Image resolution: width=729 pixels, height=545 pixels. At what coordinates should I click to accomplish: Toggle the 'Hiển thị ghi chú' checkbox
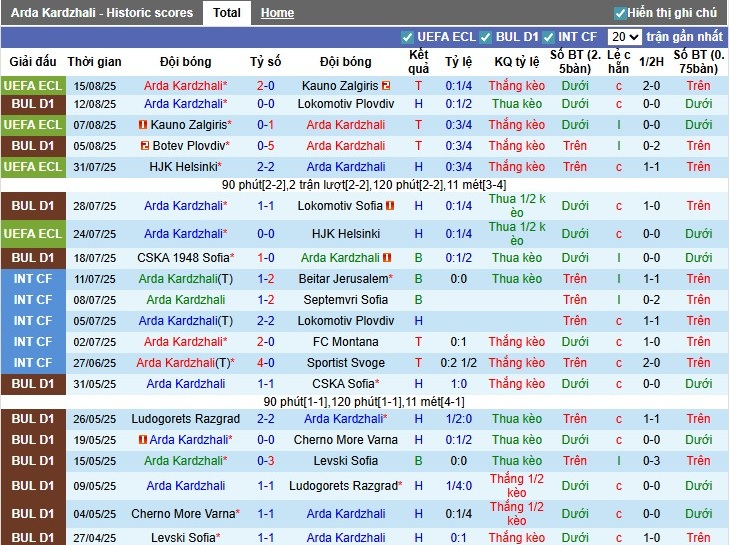click(x=620, y=13)
